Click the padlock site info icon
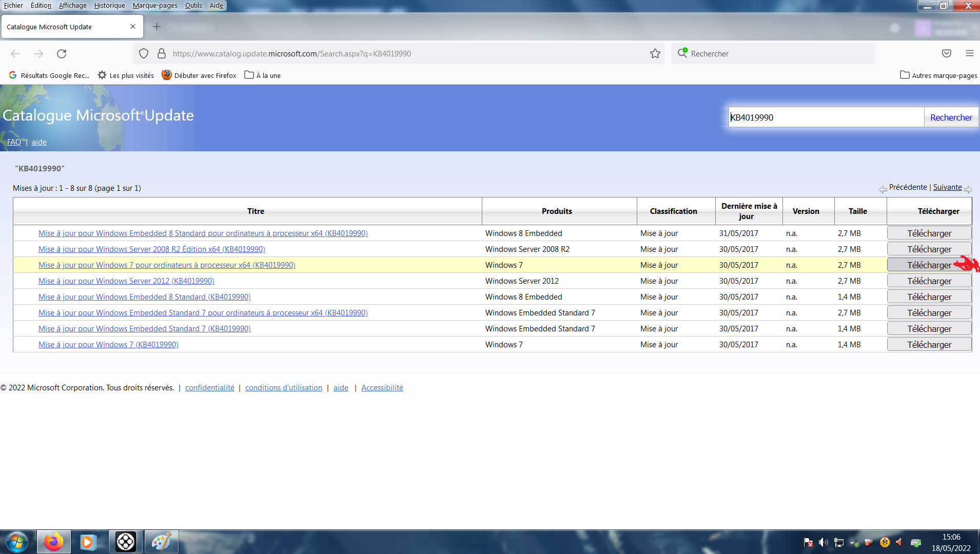This screenshot has height=554, width=980. click(x=162, y=53)
